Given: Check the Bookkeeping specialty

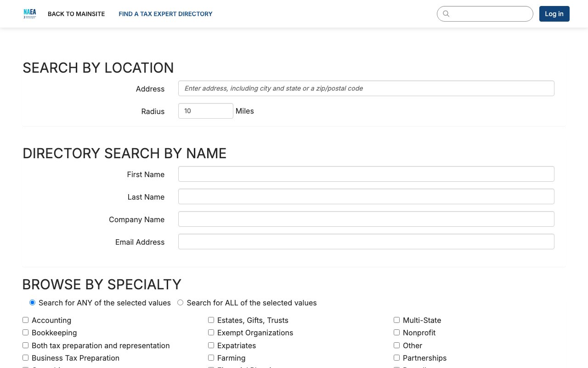Looking at the screenshot, I should (x=25, y=332).
